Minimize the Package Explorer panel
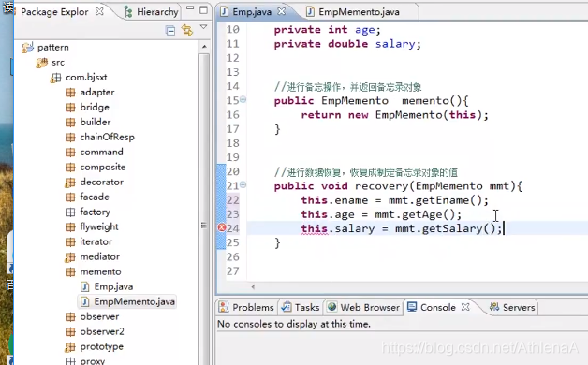This screenshot has width=588, height=365. 190,7
